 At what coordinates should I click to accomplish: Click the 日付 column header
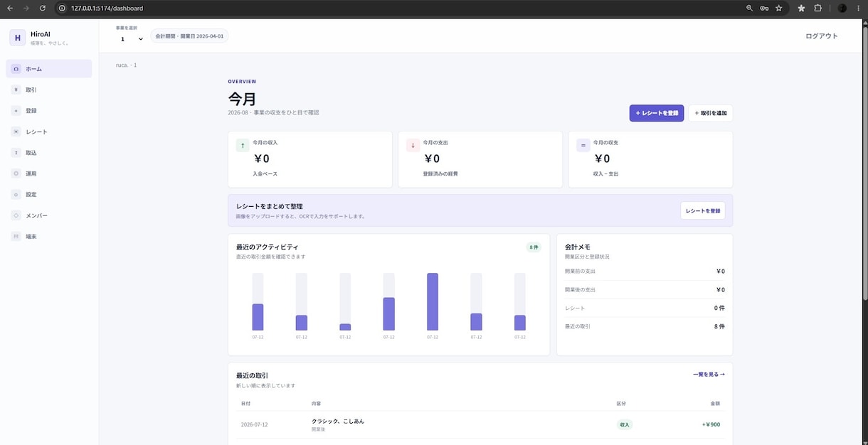pos(245,403)
